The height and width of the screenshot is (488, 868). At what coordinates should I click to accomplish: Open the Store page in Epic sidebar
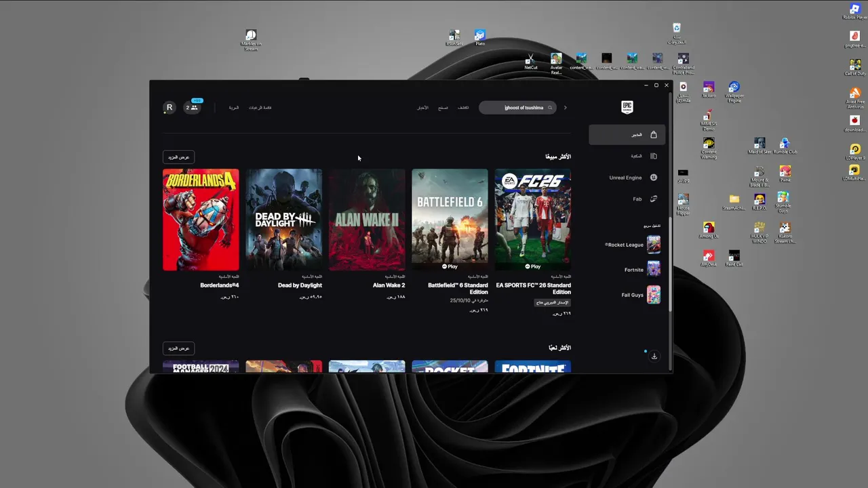pyautogui.click(x=627, y=135)
